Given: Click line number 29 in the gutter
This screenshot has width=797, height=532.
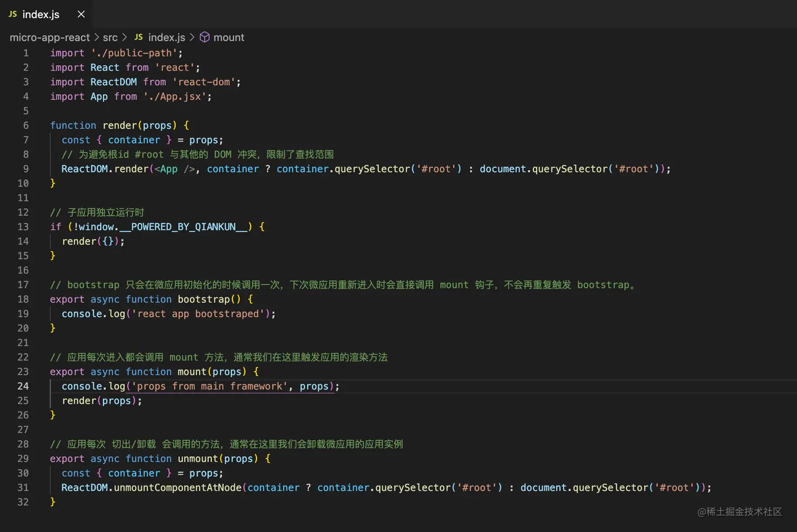Looking at the screenshot, I should coord(23,459).
